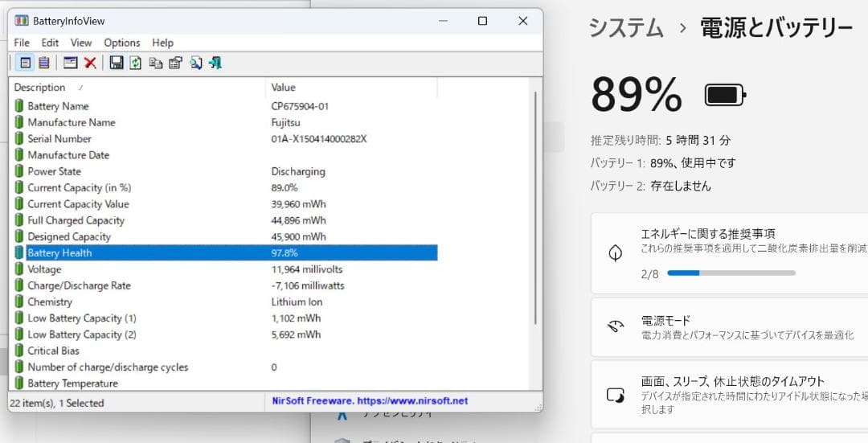
Task: Click the BatteryInfoView vertical scrollbar
Action: pos(535,207)
